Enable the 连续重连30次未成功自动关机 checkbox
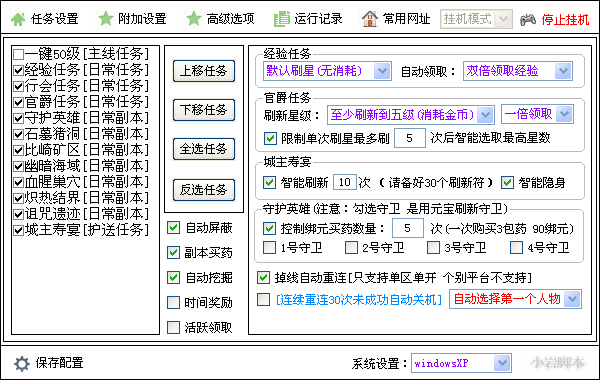600x380 pixels. 263,299
